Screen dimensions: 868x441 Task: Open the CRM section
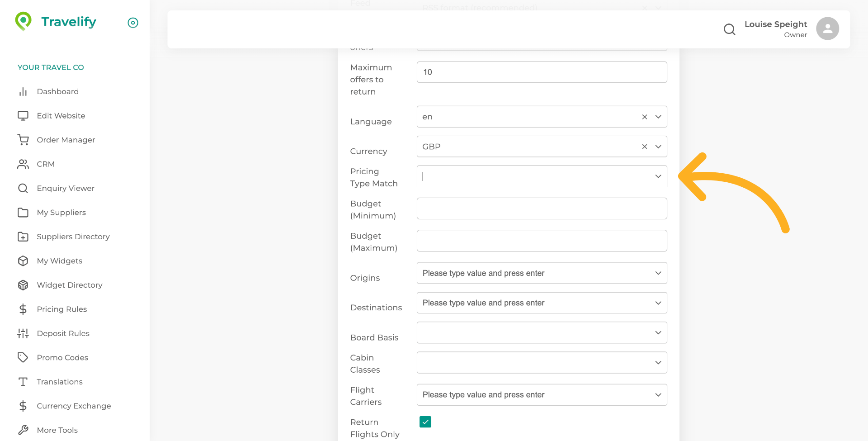(46, 164)
